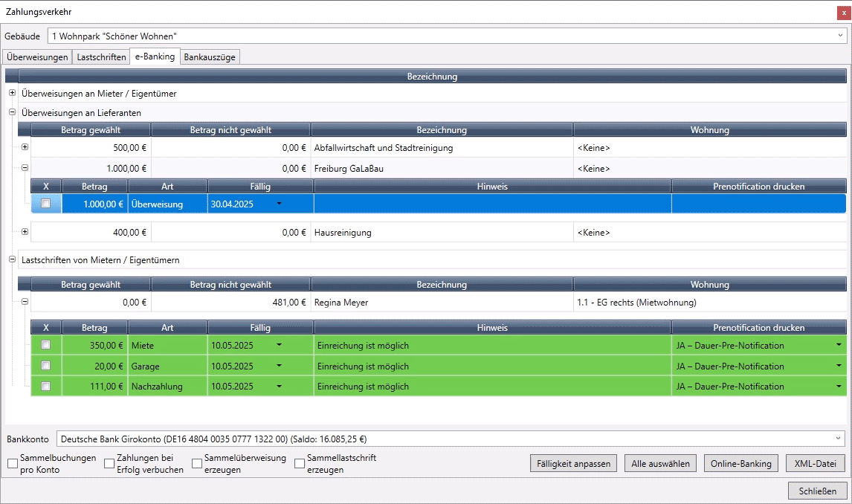The height and width of the screenshot is (504, 852).
Task: Open the Prenotification dropdown in the Garage row
Action: click(839, 366)
